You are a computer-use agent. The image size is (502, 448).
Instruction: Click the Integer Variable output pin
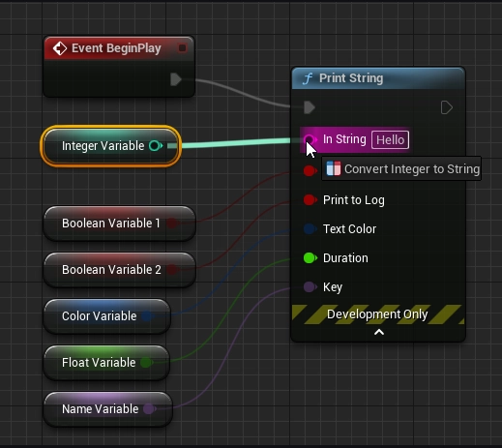pyautogui.click(x=156, y=146)
